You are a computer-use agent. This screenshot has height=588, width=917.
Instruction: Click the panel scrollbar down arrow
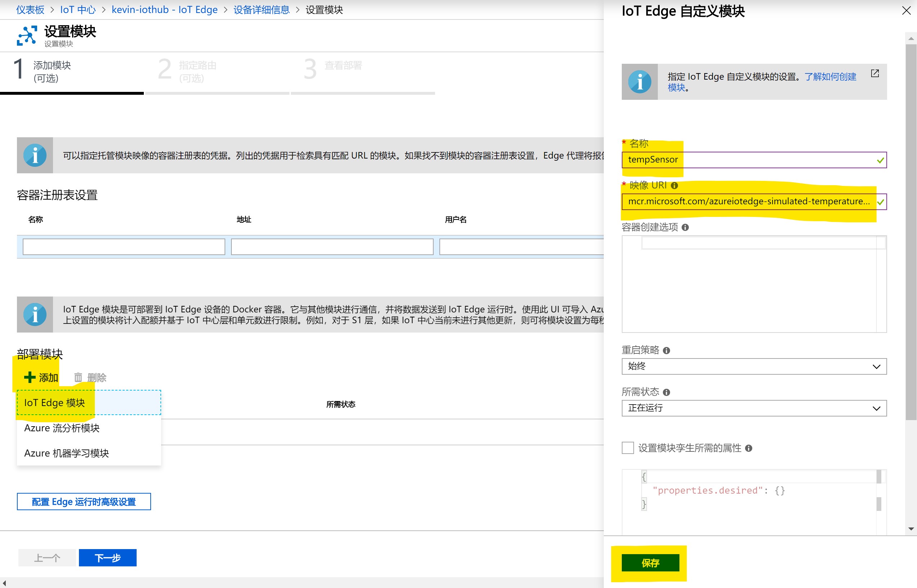tap(911, 529)
